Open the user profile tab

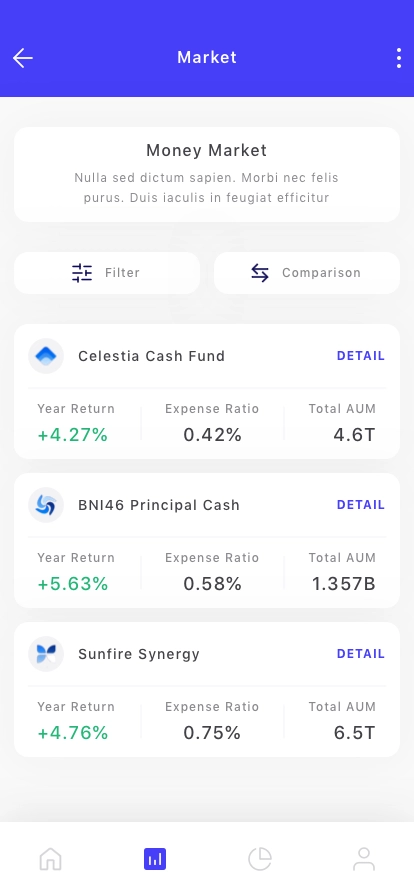click(x=364, y=859)
